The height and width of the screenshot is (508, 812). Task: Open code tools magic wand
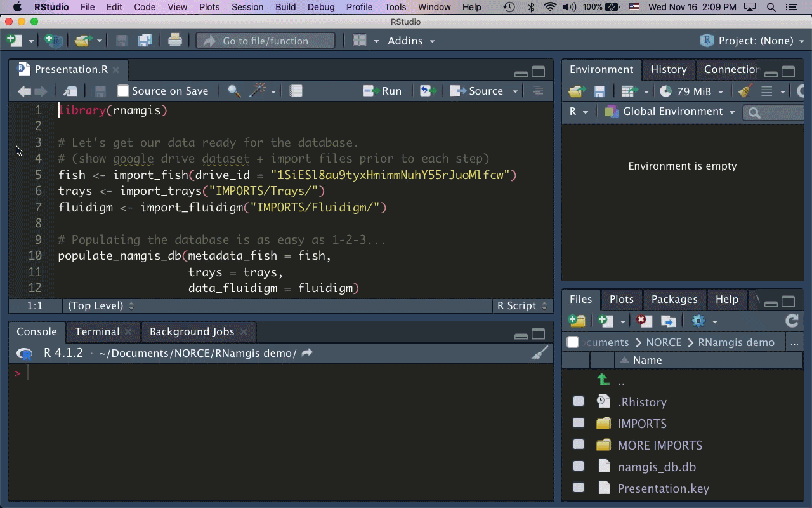257,91
